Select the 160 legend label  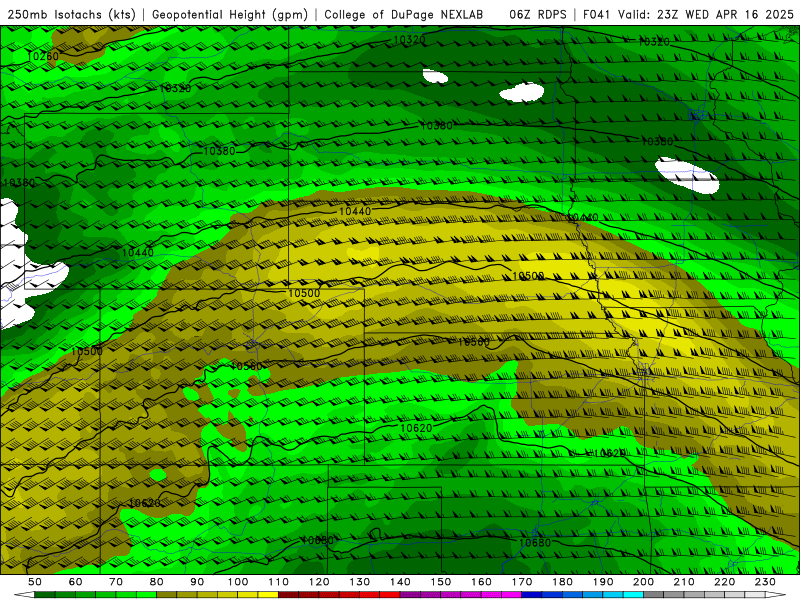481,582
